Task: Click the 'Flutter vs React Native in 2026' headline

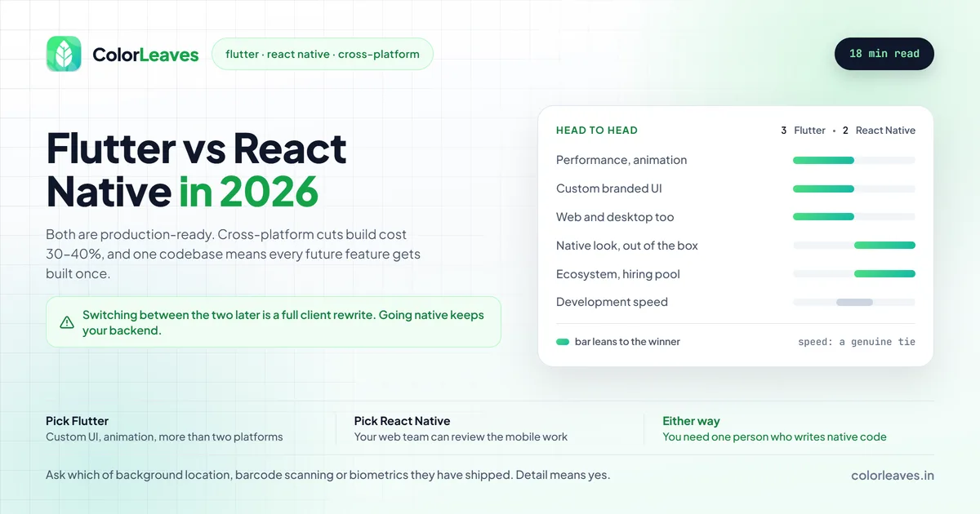Action: [197, 170]
